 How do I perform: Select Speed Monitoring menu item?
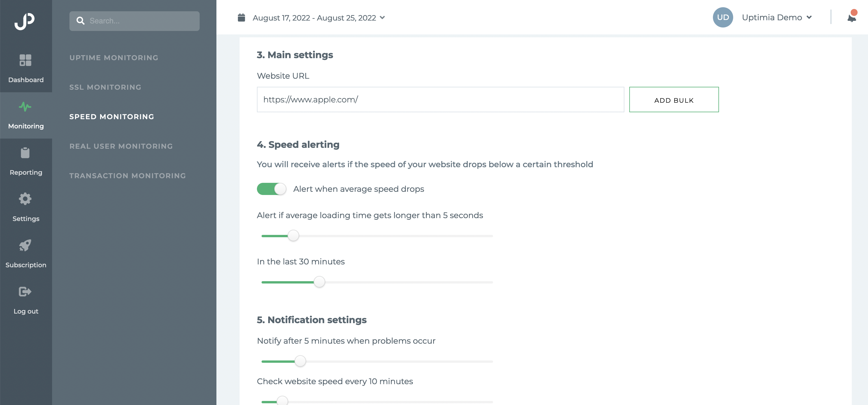coord(112,117)
